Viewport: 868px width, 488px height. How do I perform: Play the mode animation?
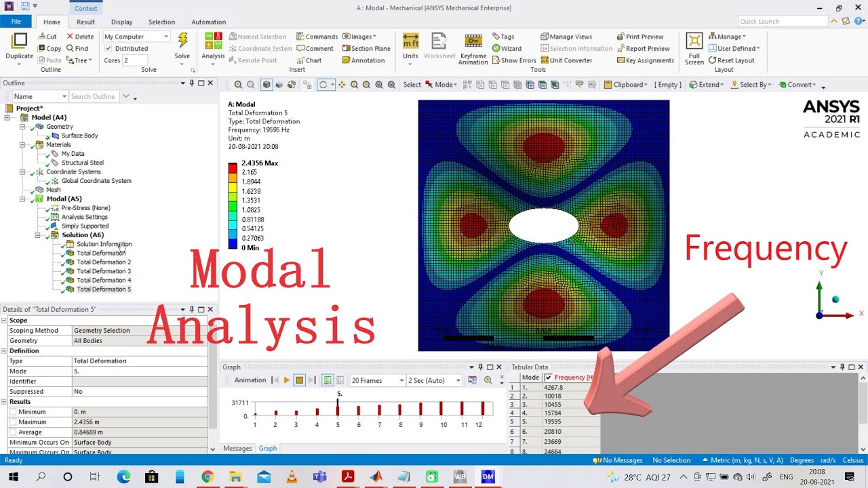click(x=286, y=380)
